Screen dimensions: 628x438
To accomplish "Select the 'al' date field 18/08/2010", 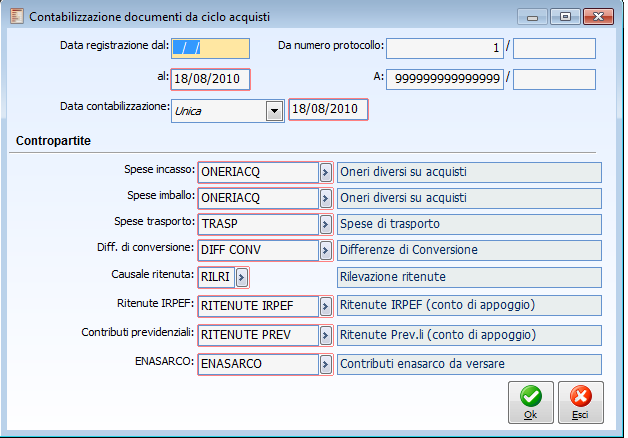I will pos(211,79).
